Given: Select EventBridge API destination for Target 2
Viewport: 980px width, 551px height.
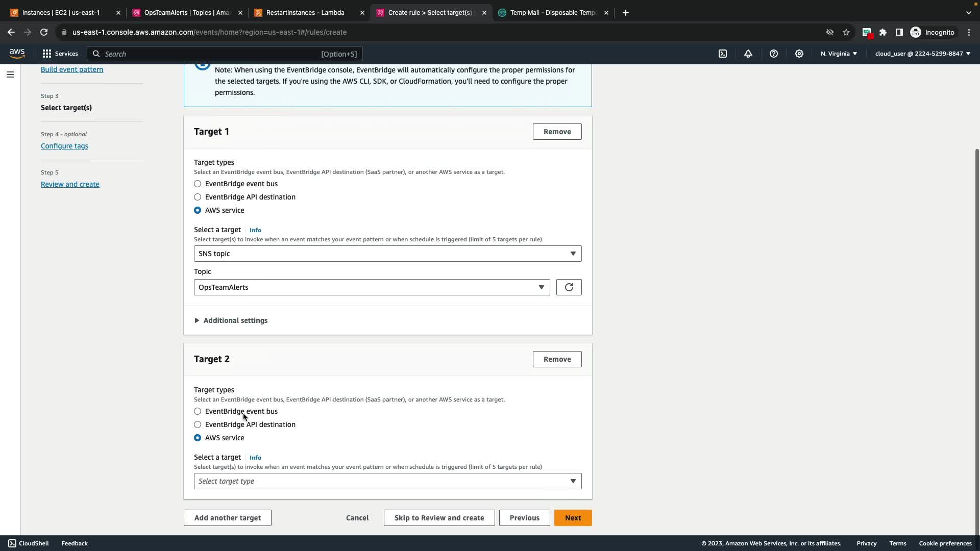Looking at the screenshot, I should pyautogui.click(x=198, y=424).
